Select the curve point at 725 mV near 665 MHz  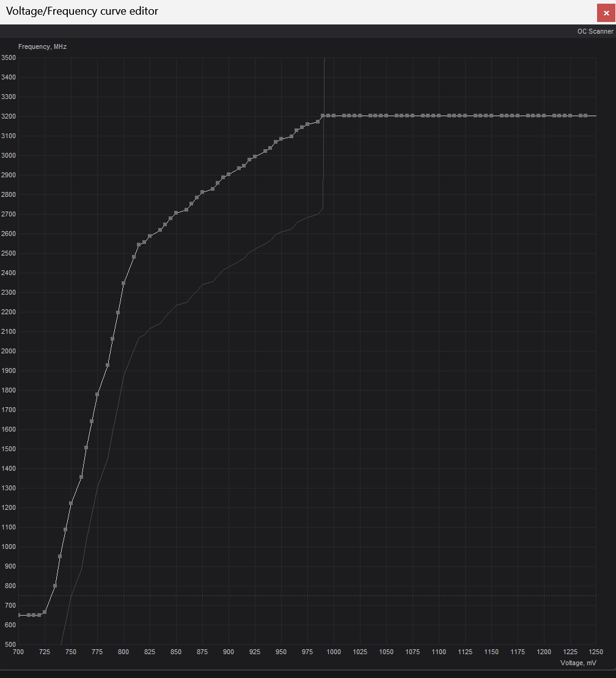pos(45,612)
